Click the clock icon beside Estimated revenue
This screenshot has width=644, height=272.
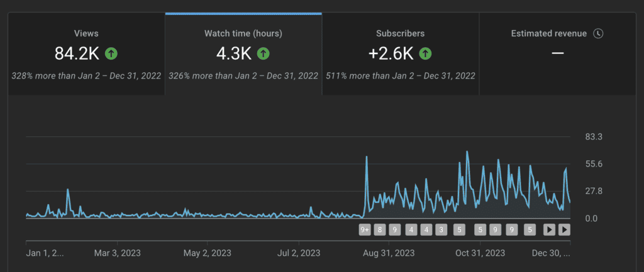point(598,33)
